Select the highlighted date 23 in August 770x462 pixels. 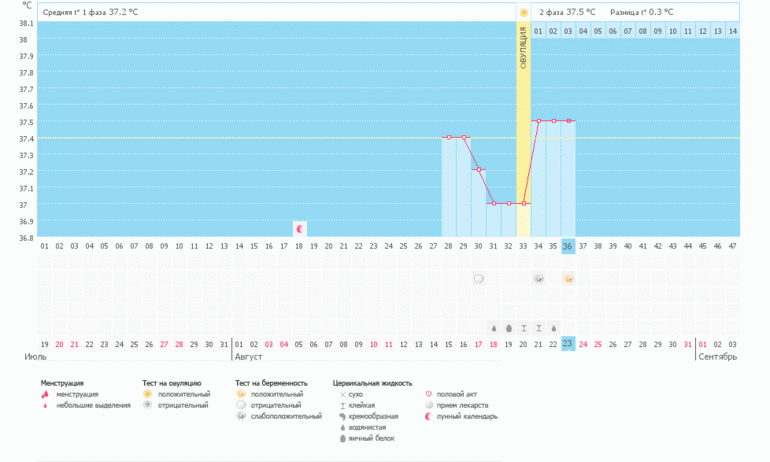tap(568, 344)
